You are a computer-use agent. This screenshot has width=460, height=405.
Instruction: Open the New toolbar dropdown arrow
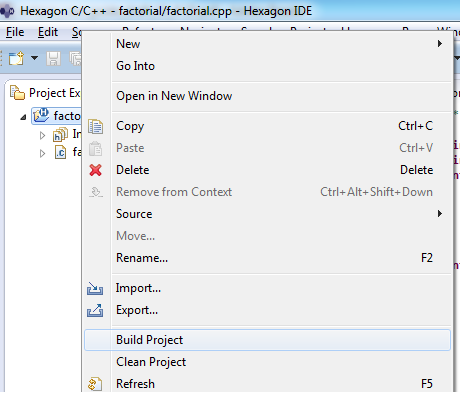coord(34,58)
